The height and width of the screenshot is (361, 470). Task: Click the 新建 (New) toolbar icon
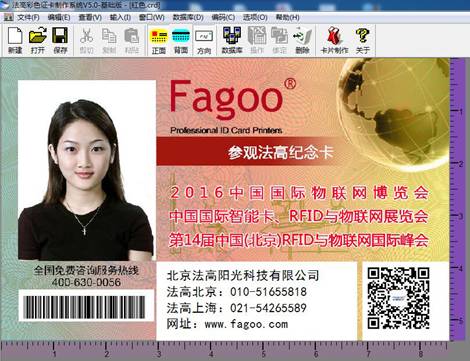click(x=15, y=40)
